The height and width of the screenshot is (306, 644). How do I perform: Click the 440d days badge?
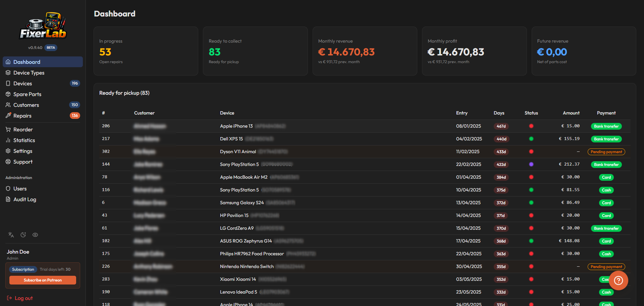click(x=501, y=139)
